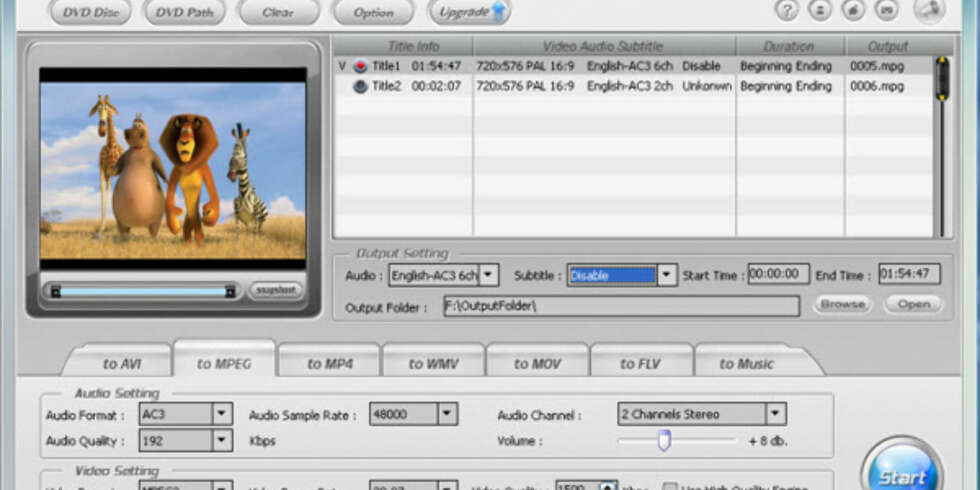The width and height of the screenshot is (980, 490).
Task: Click the Video Audio Subtitle column header
Action: 604,46
